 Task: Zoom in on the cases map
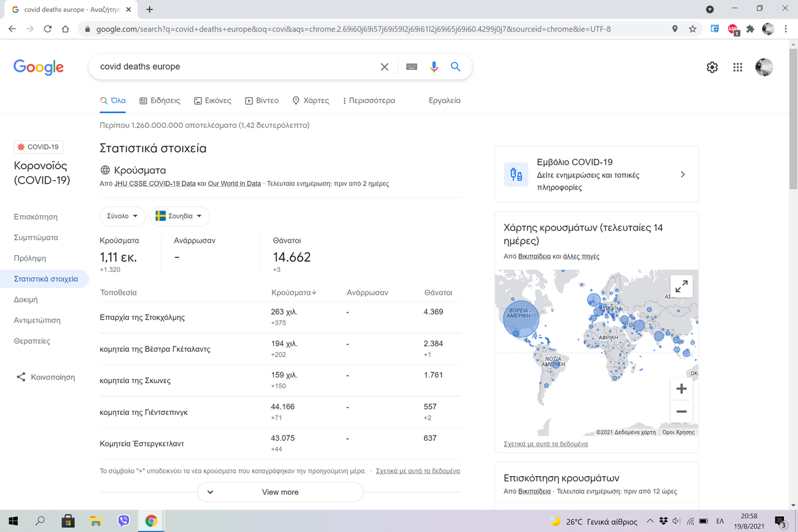tap(682, 389)
